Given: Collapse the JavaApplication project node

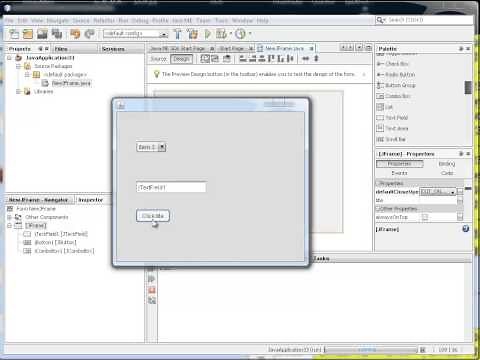Looking at the screenshot, I should click(x=9, y=58).
